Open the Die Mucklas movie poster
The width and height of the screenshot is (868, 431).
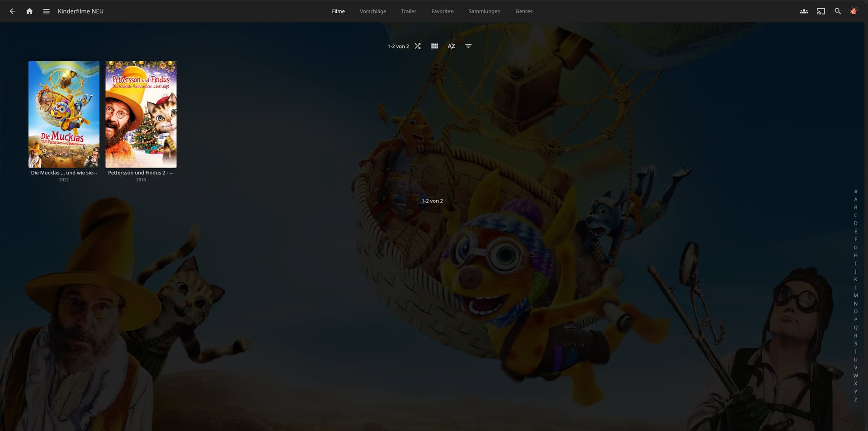click(64, 114)
